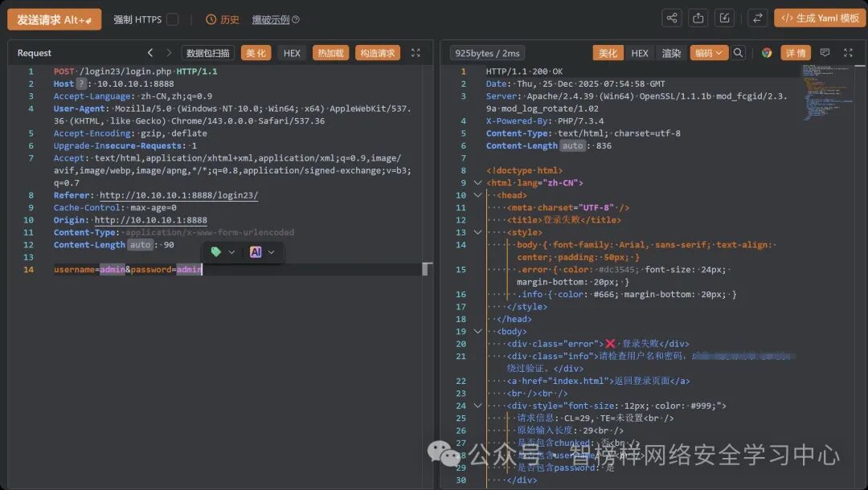Viewport: 868px width, 490px height.
Task: Click the 详情 details button
Action: click(x=796, y=53)
